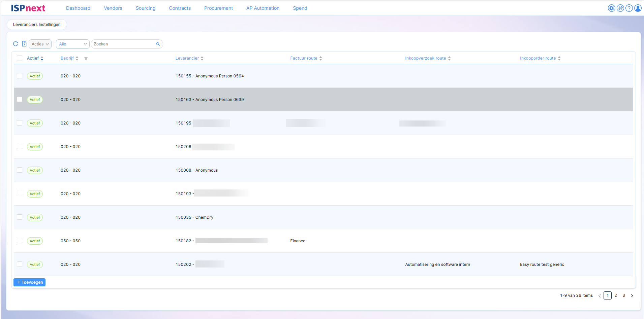Open the Bedrijf column filter
The width and height of the screenshot is (644, 319).
(86, 59)
